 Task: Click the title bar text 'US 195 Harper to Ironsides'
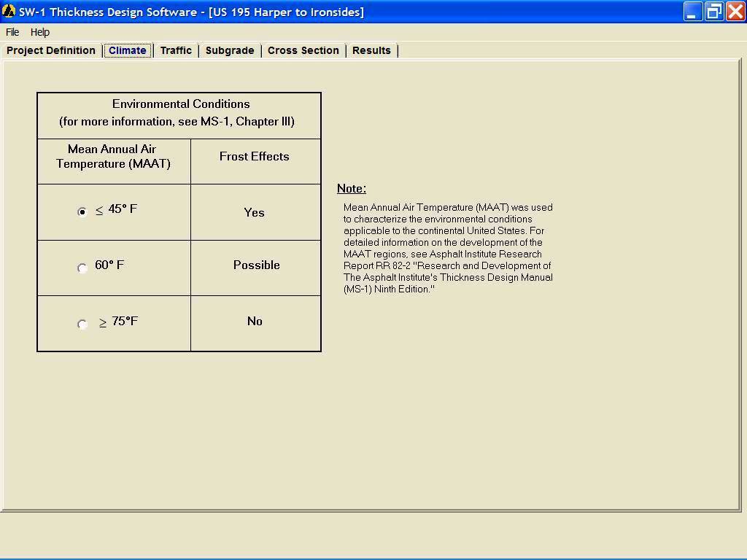[286, 12]
